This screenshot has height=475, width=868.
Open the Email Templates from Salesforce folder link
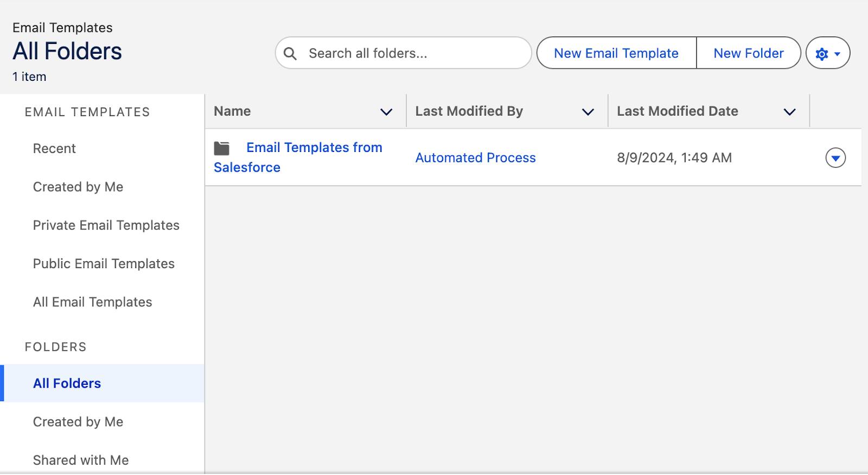coord(314,147)
